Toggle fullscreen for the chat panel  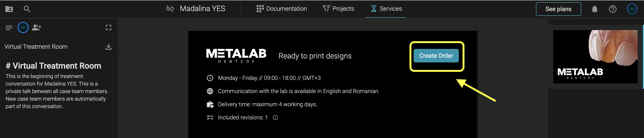coord(109,27)
